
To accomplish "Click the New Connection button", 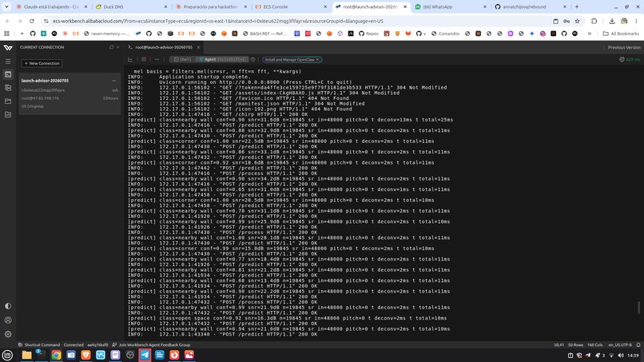I will coord(42,63).
